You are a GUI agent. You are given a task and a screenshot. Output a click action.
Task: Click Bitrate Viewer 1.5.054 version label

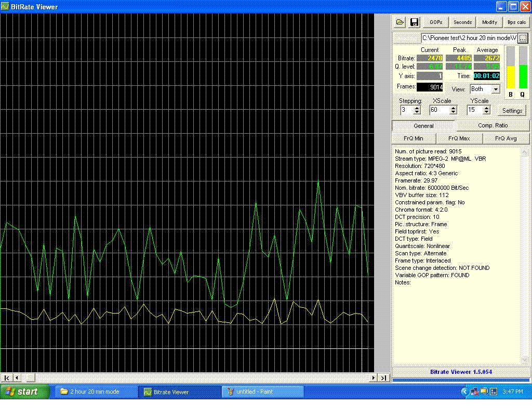pos(461,372)
